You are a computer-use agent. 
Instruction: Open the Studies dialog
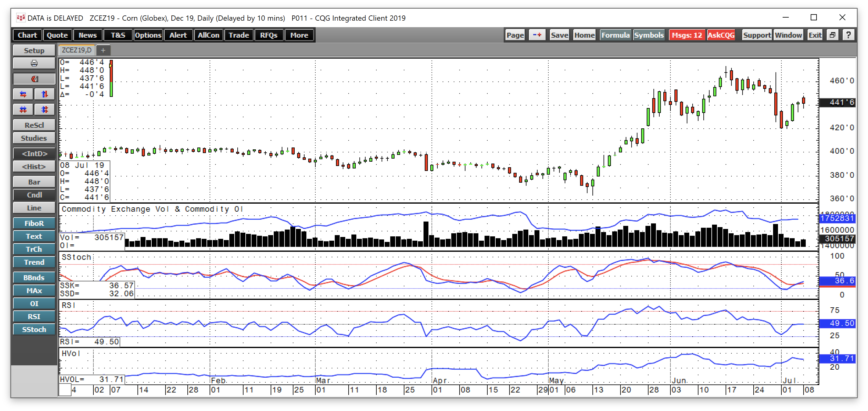point(34,138)
